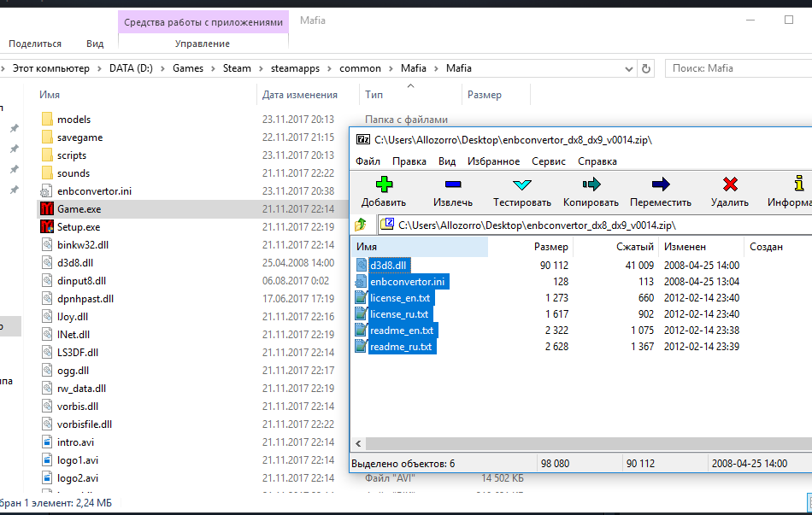Screen dimensions: 812x515
Task: Click the 7-Zip Add (Добавить) icon
Action: click(x=384, y=184)
